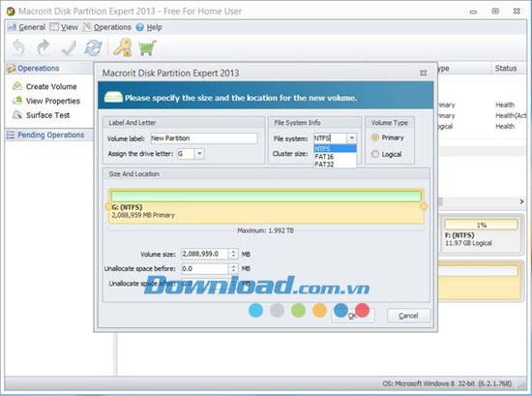This screenshot has height=396, width=532.
Task: Click the Surface Test icon in sidebar
Action: tap(17, 115)
